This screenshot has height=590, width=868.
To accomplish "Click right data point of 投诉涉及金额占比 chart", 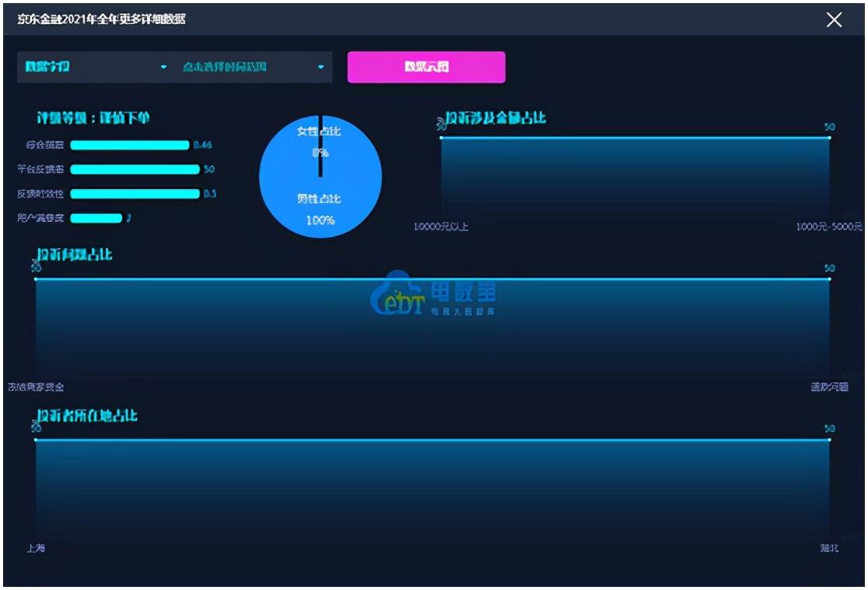I will [829, 138].
